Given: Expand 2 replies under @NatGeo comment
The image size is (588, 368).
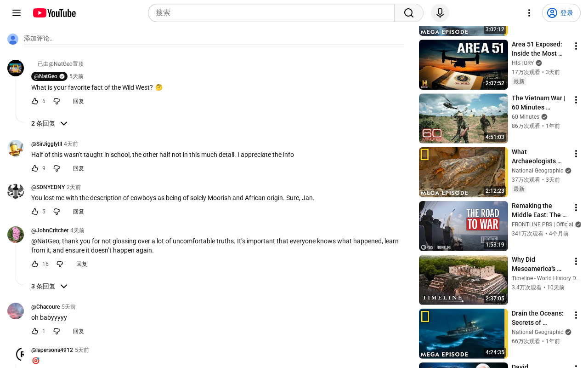Looking at the screenshot, I should point(50,123).
